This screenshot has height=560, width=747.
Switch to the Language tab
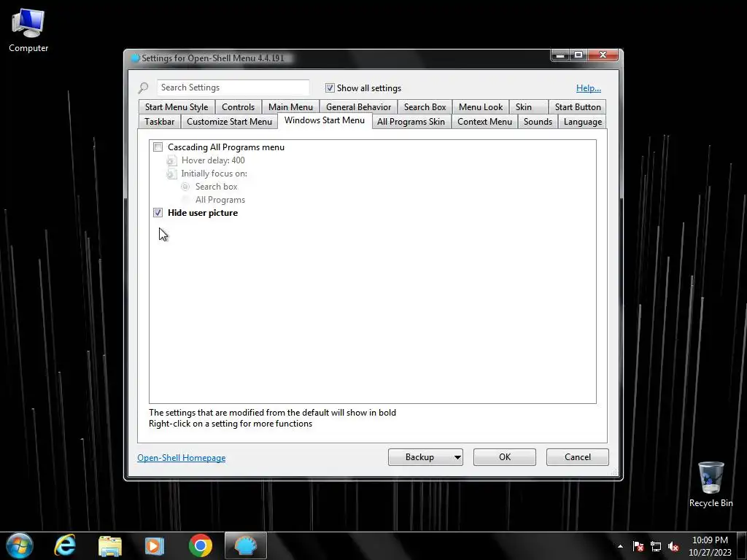(583, 122)
